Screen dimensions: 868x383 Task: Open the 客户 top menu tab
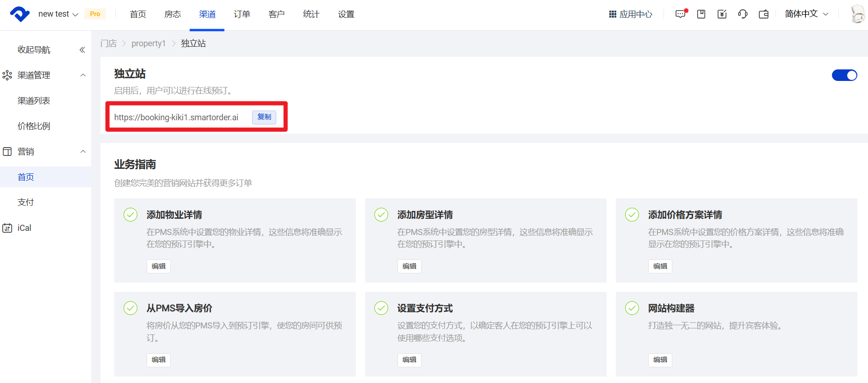[277, 14]
